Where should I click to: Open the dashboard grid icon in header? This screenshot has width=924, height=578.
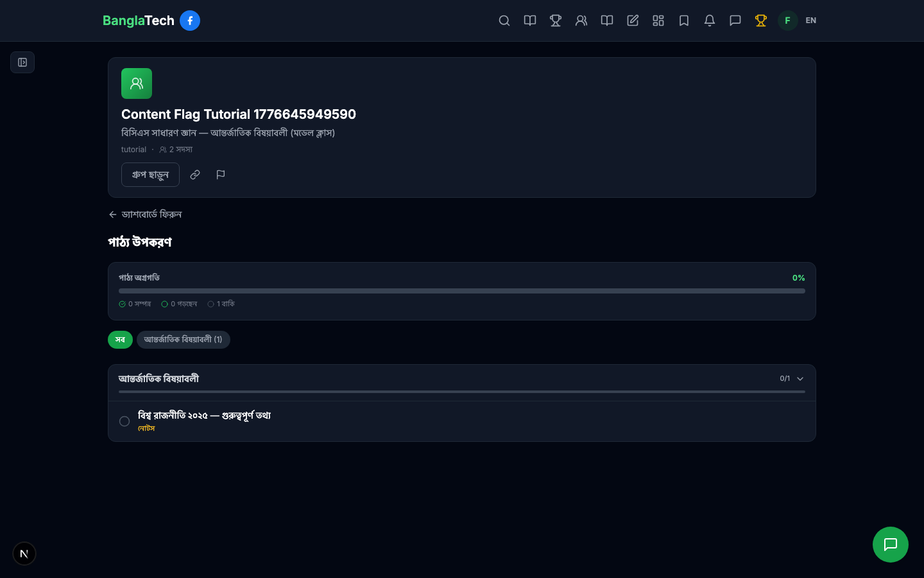(658, 21)
